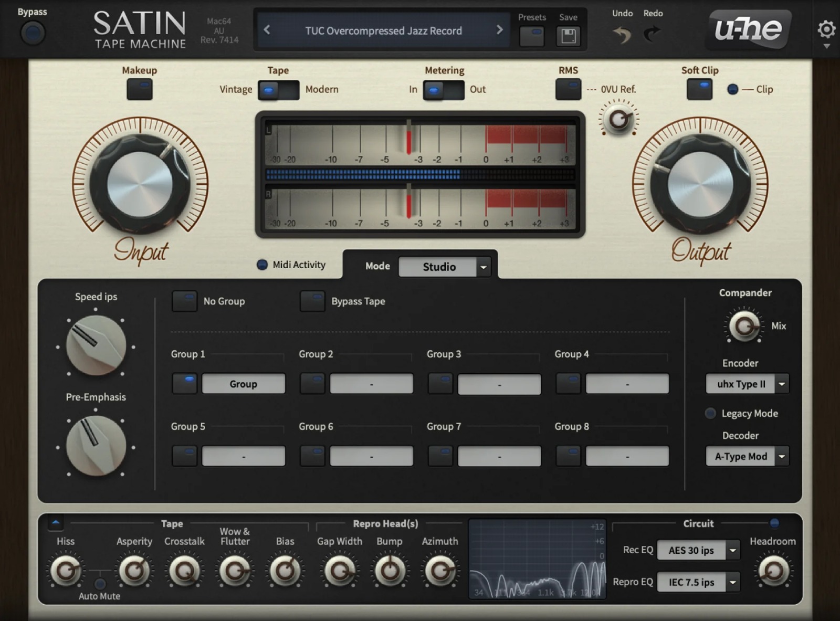Switch Tape mode from Vintage to Modern

coord(278,89)
